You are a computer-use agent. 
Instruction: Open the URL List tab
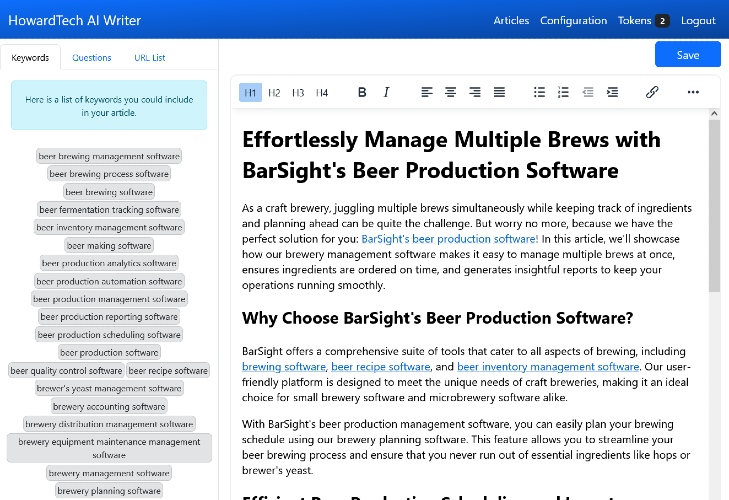point(150,58)
